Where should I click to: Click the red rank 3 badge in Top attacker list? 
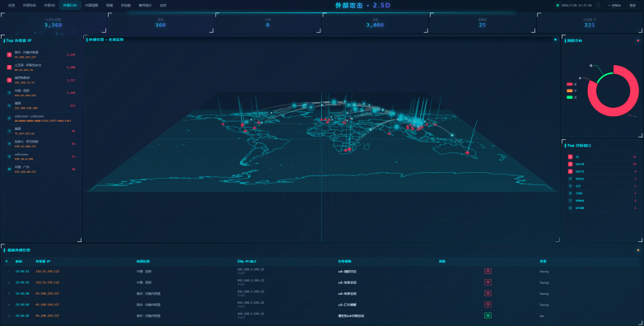[9, 80]
